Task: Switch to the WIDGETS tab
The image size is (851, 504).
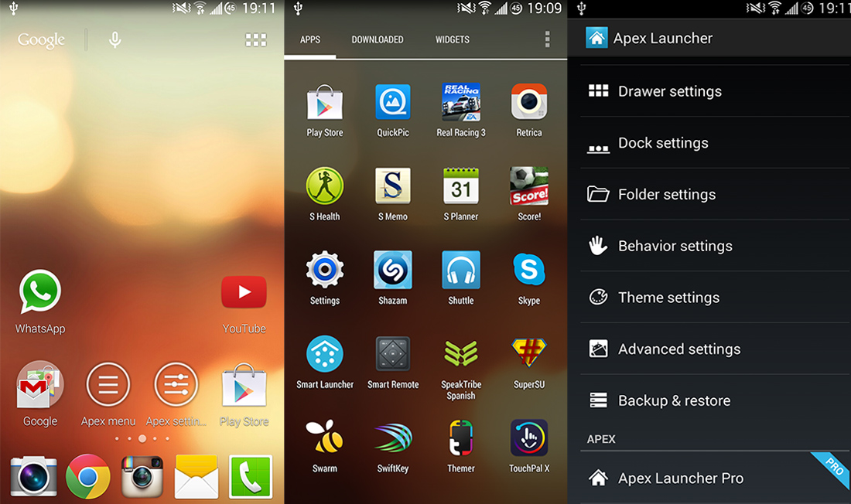Action: tap(452, 39)
